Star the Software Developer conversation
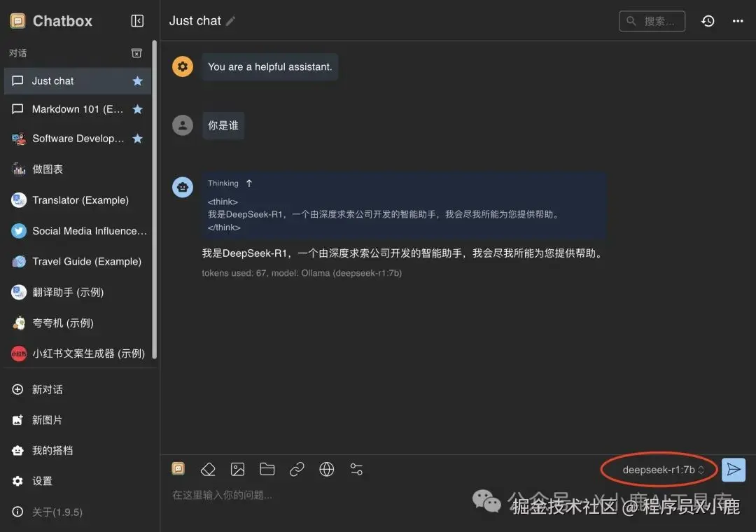This screenshot has height=532, width=756. coord(137,138)
